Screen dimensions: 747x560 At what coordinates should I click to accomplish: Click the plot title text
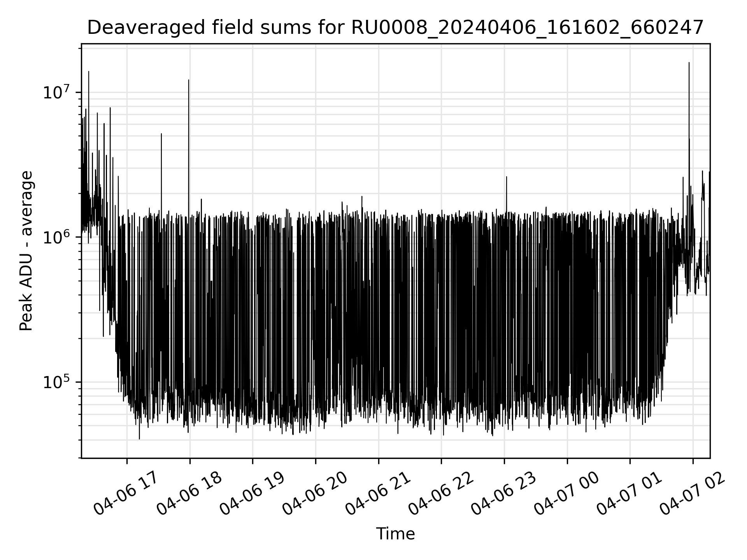tap(395, 28)
